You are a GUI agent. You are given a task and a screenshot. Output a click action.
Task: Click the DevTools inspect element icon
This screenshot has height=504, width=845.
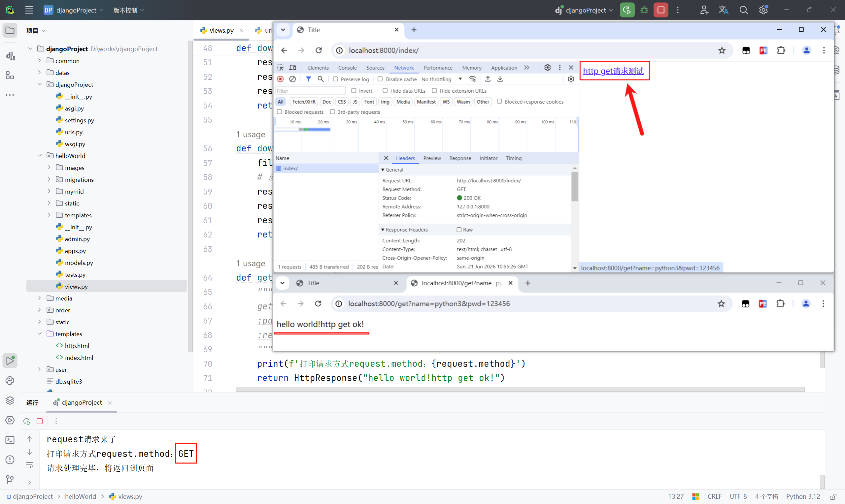(280, 68)
